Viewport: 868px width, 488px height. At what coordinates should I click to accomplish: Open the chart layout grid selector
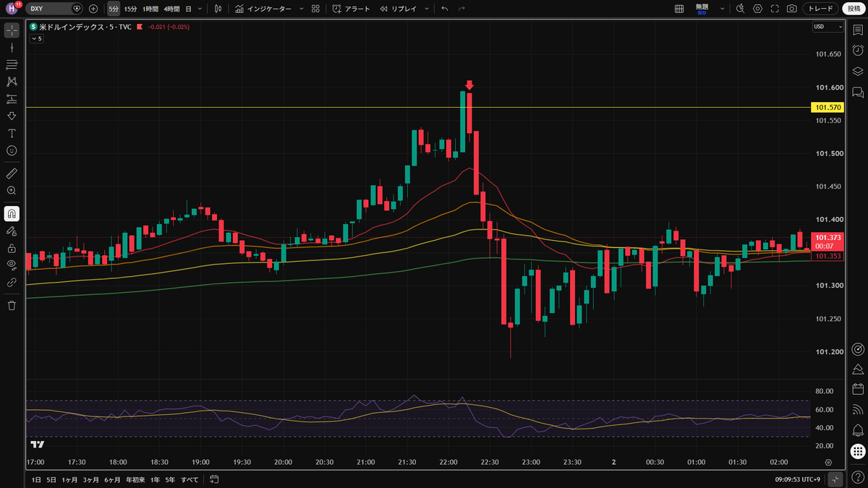(679, 9)
